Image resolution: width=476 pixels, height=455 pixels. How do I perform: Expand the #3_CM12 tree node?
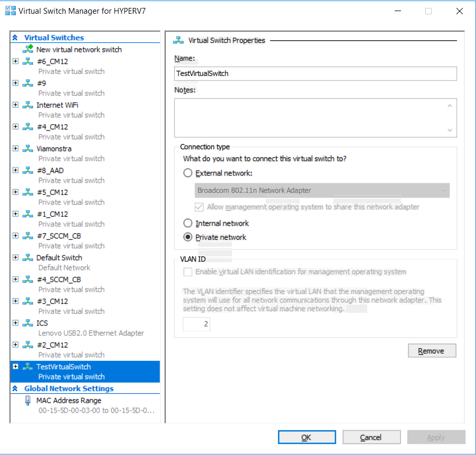(x=15, y=301)
